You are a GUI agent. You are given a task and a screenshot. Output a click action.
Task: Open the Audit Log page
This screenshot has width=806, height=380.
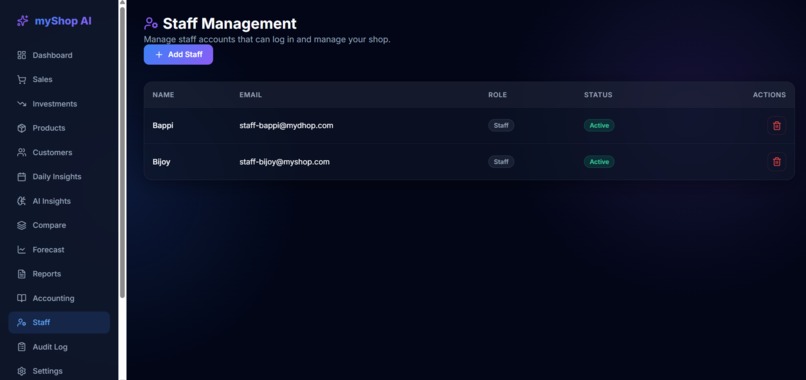[x=59, y=347]
